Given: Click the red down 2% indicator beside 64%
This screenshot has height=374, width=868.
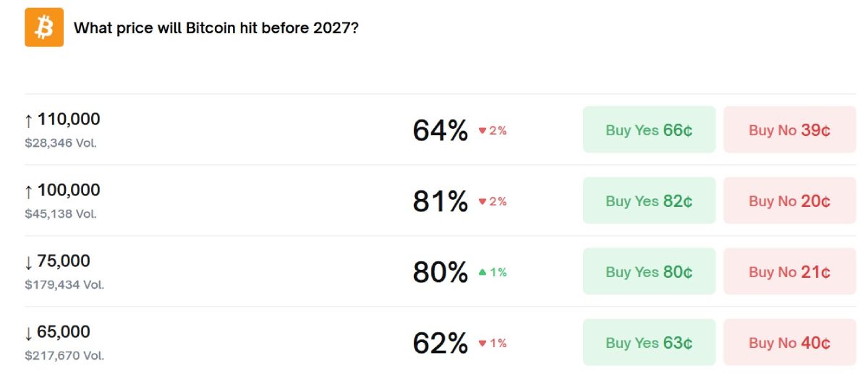Looking at the screenshot, I should (493, 131).
